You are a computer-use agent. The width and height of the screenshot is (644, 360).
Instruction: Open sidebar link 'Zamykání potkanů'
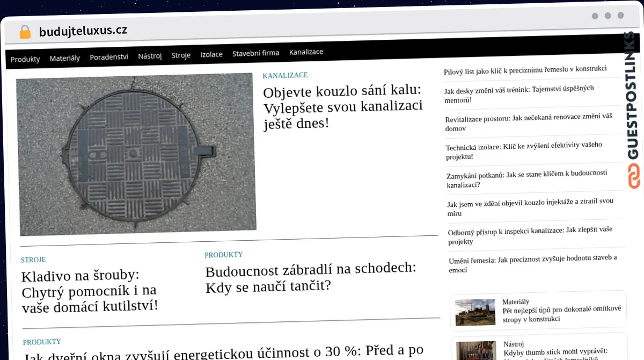coord(526,179)
